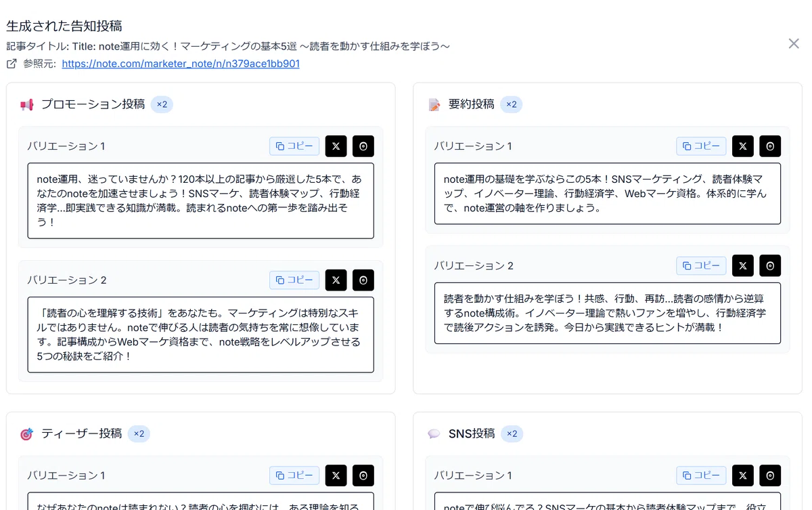Click the バリエーション 1 label under 要約投稿
The height and width of the screenshot is (510, 812).
click(473, 146)
